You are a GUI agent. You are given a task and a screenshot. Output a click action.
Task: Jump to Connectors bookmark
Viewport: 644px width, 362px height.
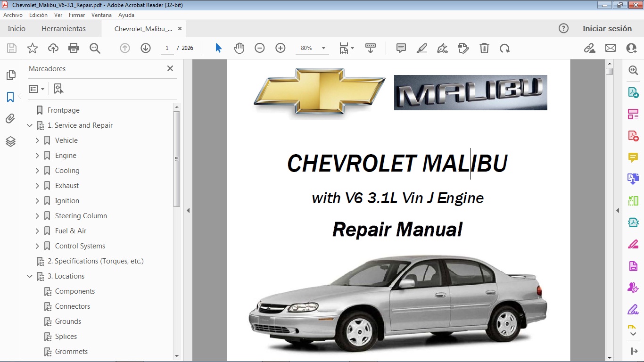point(73,306)
